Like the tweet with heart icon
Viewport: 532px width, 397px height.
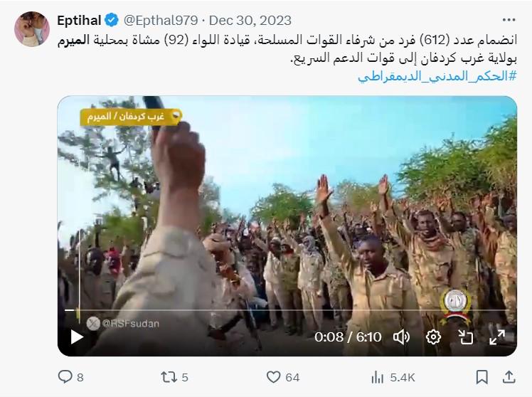tap(273, 377)
